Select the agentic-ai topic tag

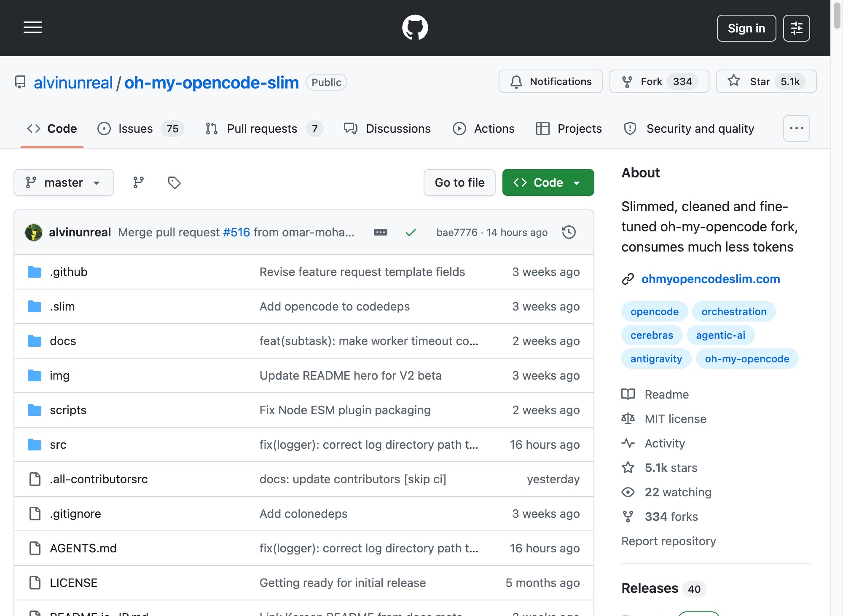pos(720,335)
